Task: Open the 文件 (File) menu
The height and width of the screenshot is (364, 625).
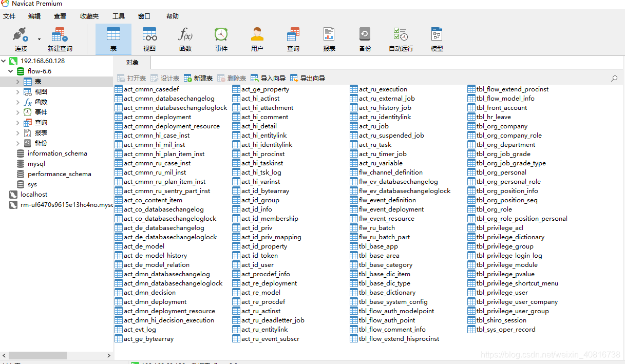Action: pyautogui.click(x=9, y=16)
